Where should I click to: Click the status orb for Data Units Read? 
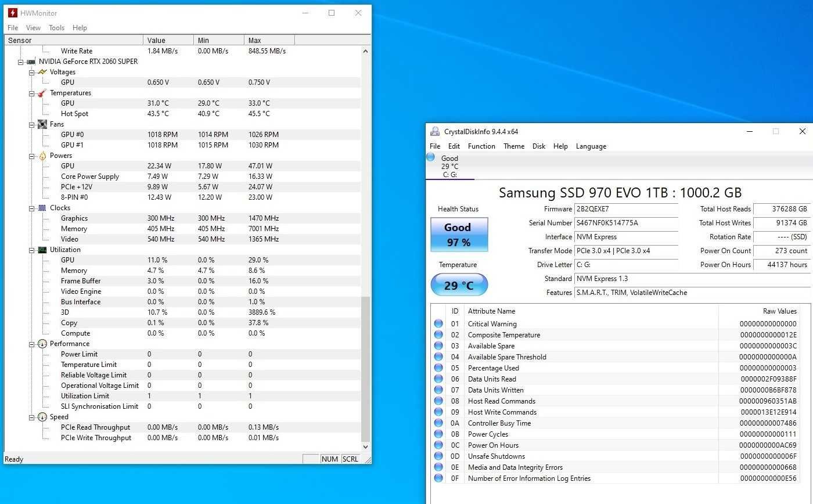438,379
